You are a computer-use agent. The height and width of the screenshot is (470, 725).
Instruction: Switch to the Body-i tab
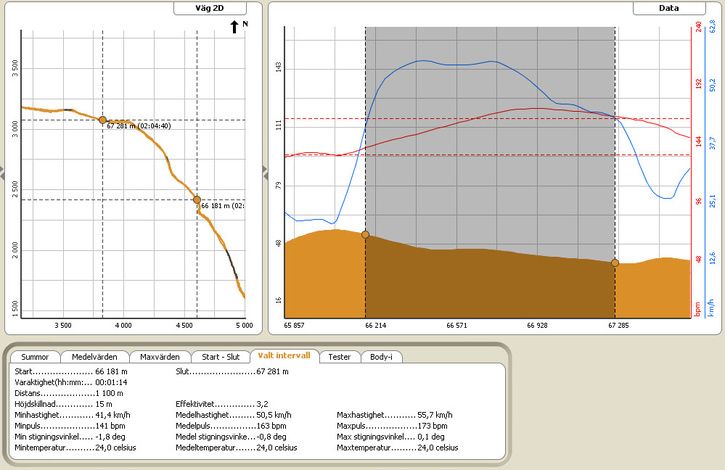click(381, 357)
